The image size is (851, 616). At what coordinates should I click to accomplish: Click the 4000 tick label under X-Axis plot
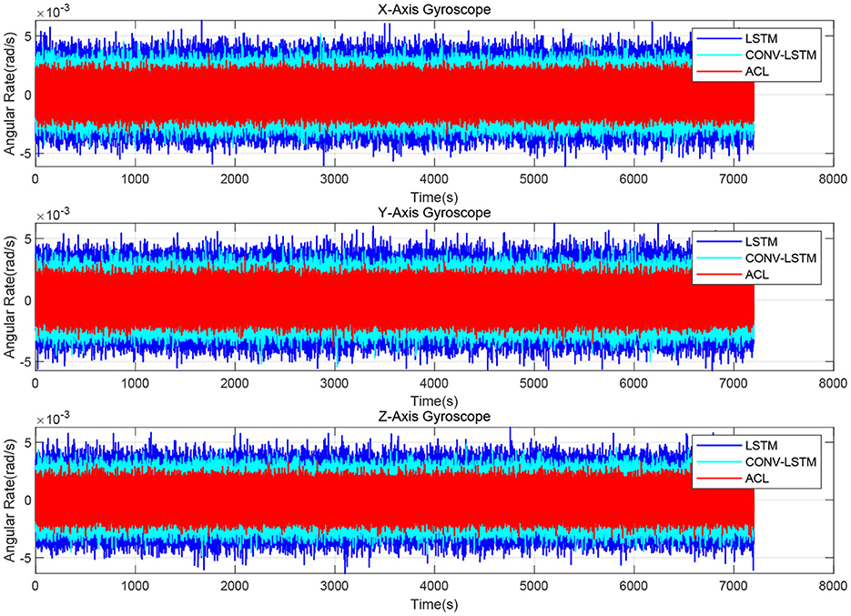tap(434, 179)
